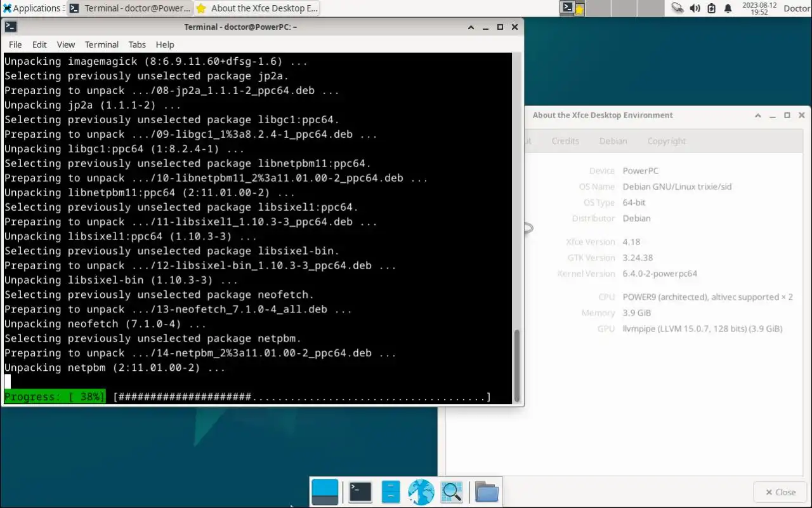Select the second workspace in the switcher
The image size is (812, 508).
pyautogui.click(x=598, y=8)
